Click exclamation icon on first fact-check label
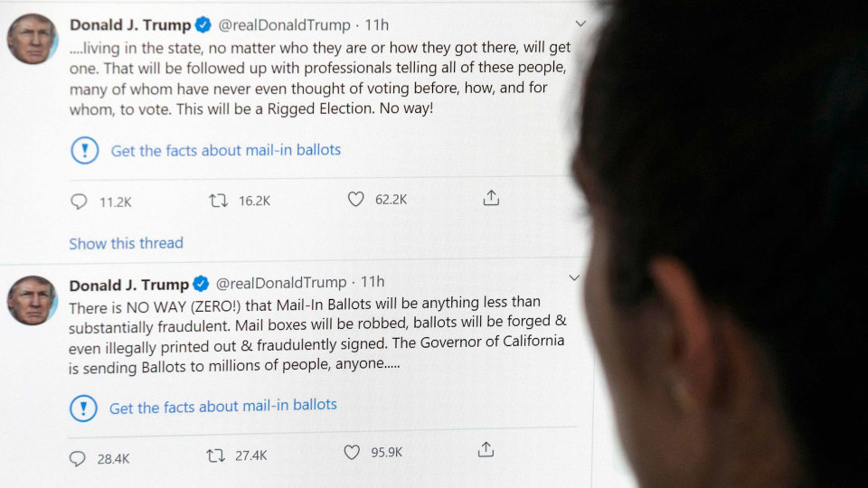Screen dimensions: 868x488 point(84,150)
